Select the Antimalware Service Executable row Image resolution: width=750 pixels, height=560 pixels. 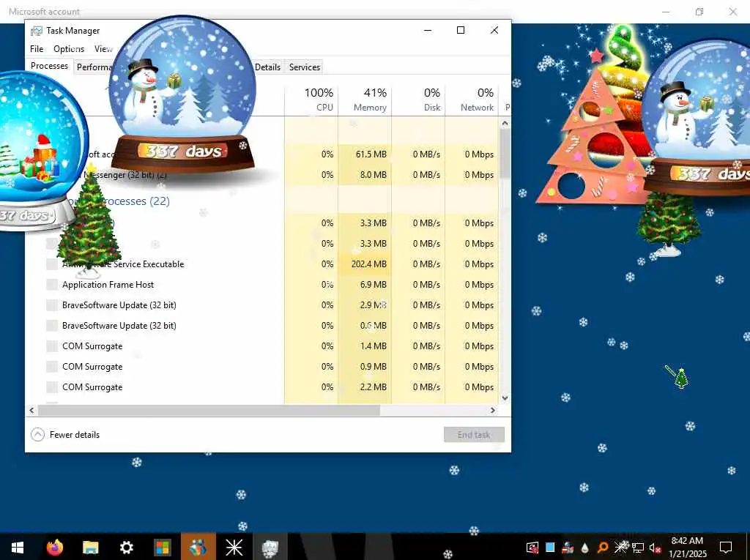click(262, 264)
